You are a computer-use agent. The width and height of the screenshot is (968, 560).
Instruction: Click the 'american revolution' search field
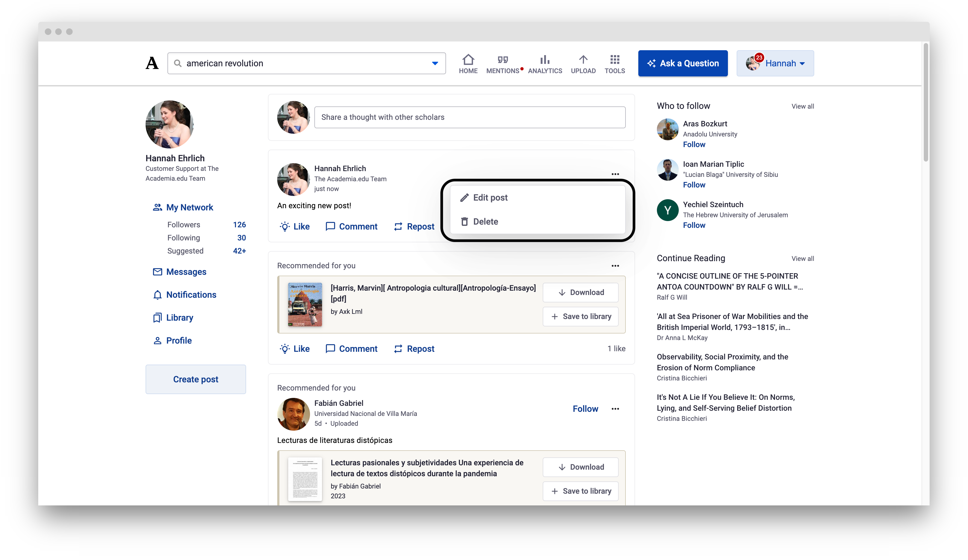(x=303, y=63)
